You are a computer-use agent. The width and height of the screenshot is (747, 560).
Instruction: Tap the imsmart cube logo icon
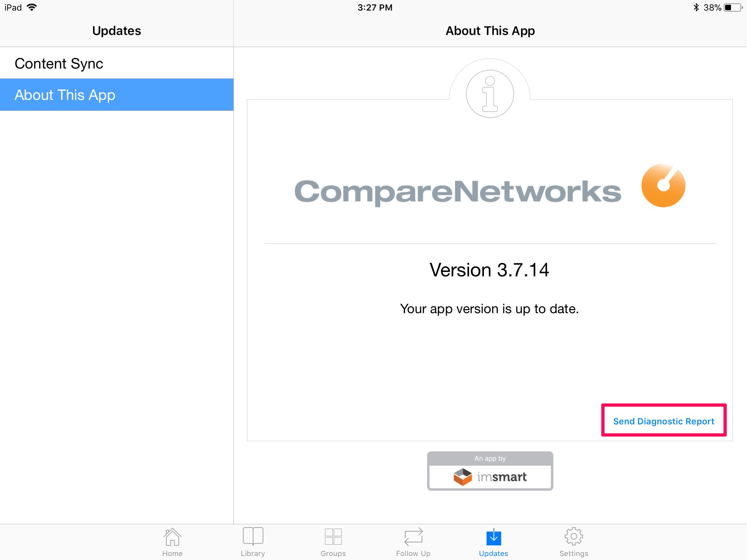pyautogui.click(x=462, y=477)
